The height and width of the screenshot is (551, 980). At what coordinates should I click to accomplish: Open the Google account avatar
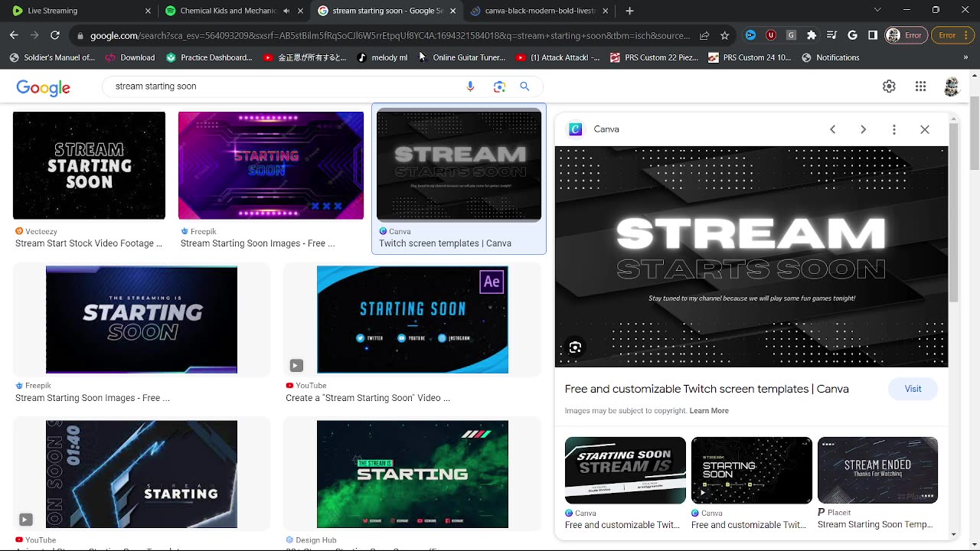pos(952,86)
